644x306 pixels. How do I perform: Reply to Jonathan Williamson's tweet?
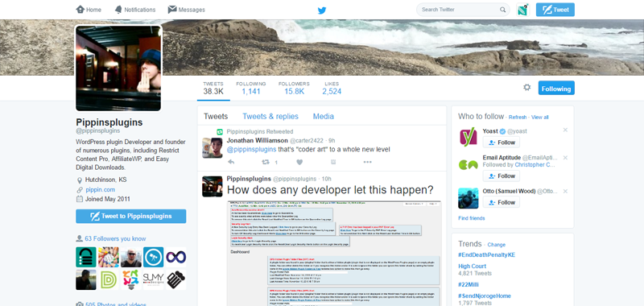click(231, 162)
